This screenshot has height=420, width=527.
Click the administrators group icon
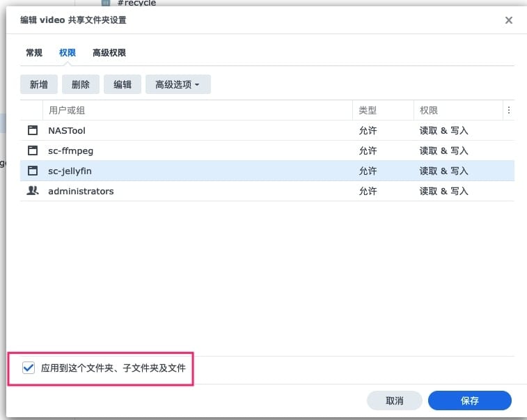(x=33, y=191)
